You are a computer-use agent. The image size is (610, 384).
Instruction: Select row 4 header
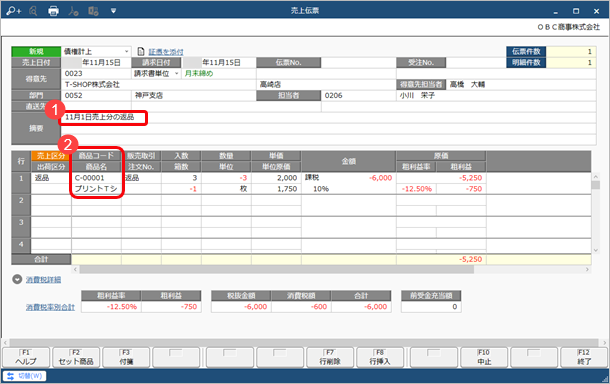pyautogui.click(x=21, y=246)
